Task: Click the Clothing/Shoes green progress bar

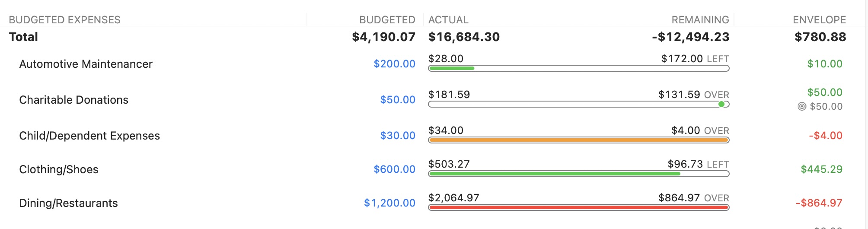Action: click(x=554, y=174)
